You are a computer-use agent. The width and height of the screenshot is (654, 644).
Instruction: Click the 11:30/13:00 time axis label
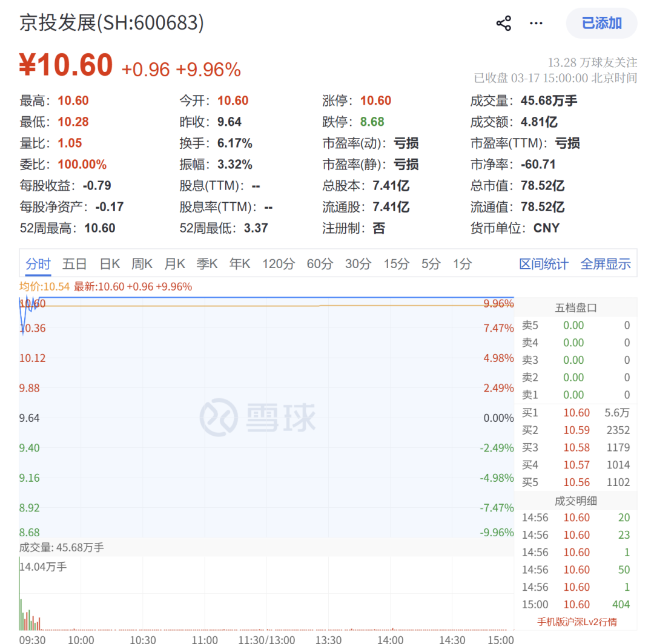click(x=266, y=639)
